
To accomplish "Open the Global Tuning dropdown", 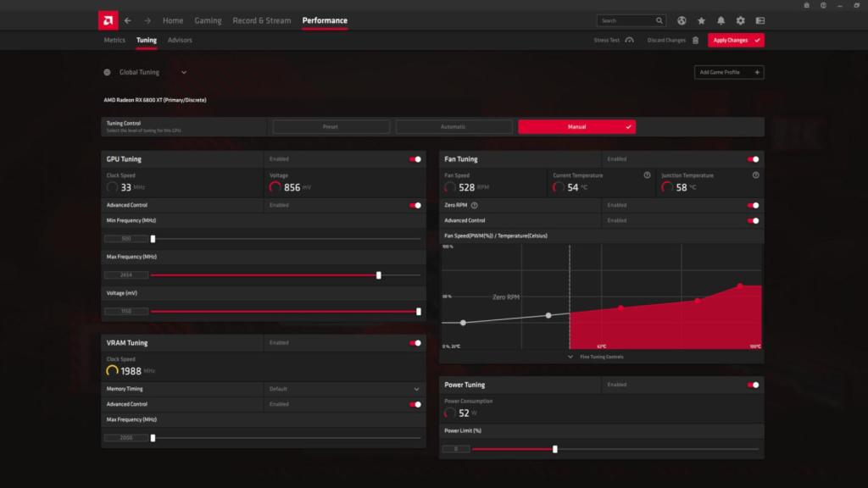I will [x=182, y=72].
